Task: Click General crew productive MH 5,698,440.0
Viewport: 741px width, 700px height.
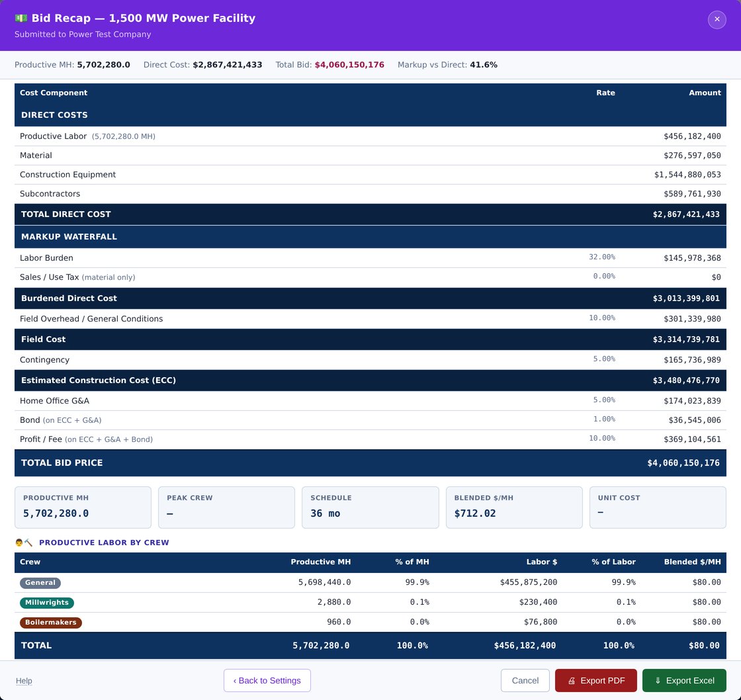Action: point(324,582)
